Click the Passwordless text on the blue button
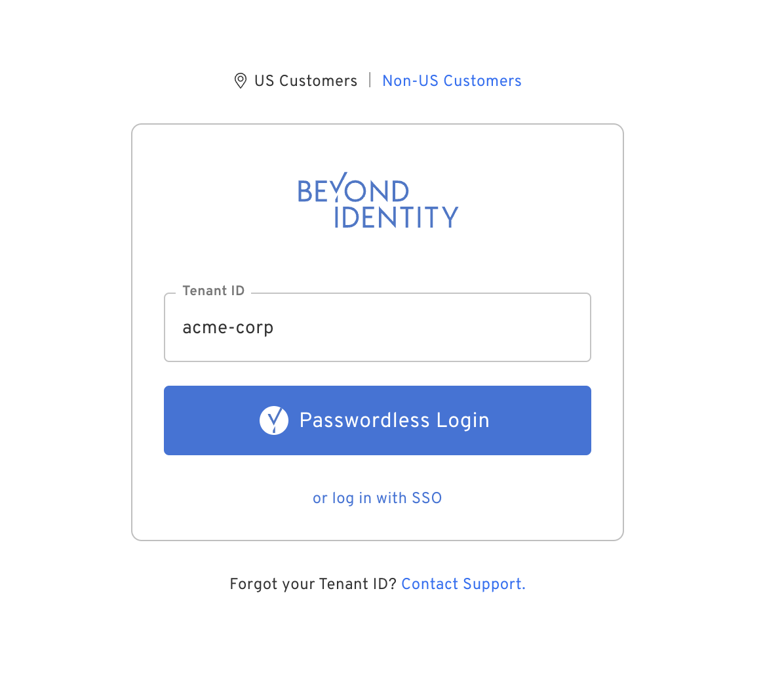784x694 pixels. (x=364, y=420)
